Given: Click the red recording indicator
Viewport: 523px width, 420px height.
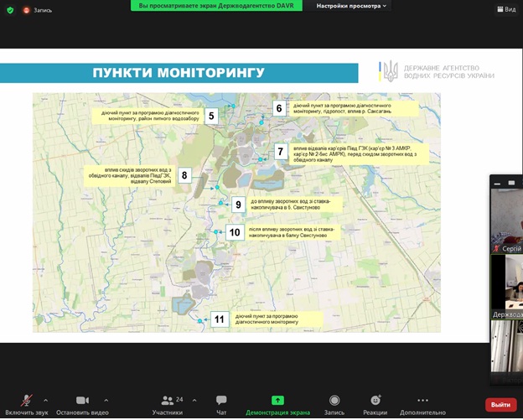Looking at the screenshot, I should point(26,10).
